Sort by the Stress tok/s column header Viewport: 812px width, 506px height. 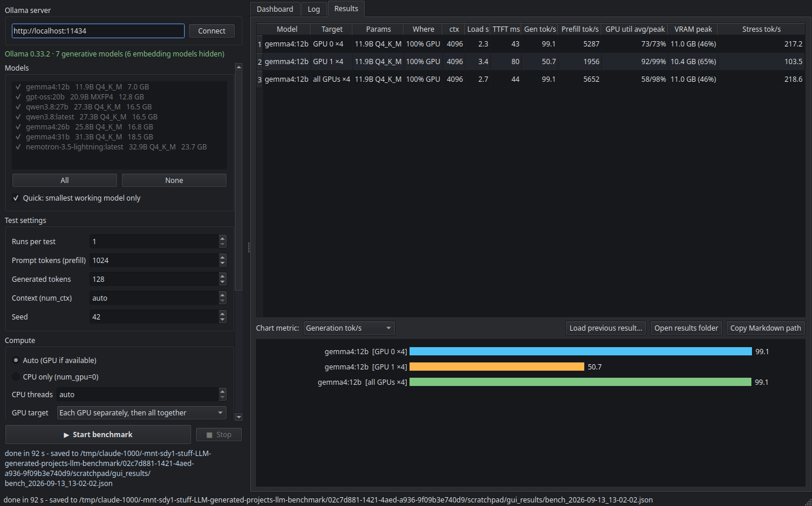(761, 29)
